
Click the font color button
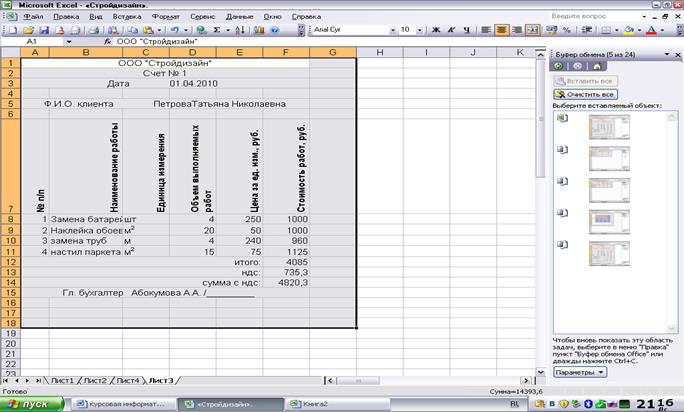pos(651,31)
